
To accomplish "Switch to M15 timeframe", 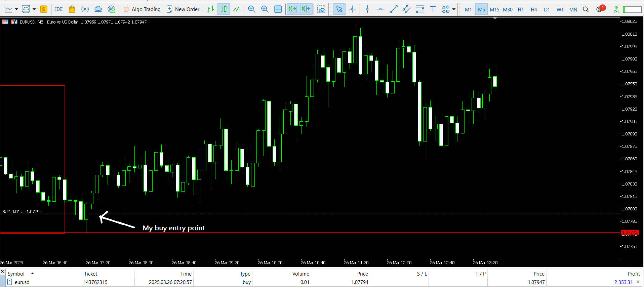I will coord(494,9).
